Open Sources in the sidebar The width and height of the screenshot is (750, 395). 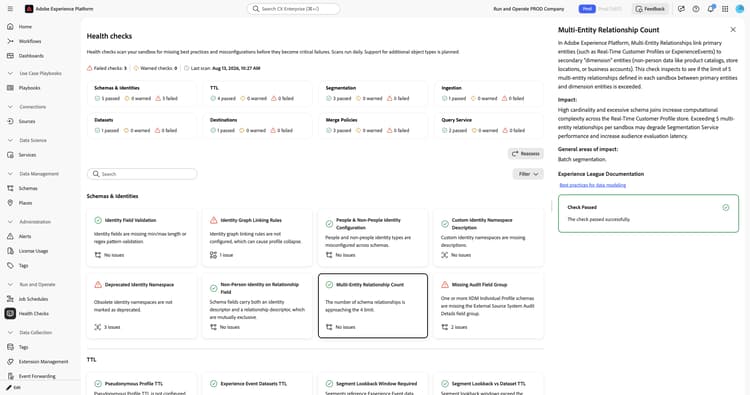(x=27, y=121)
